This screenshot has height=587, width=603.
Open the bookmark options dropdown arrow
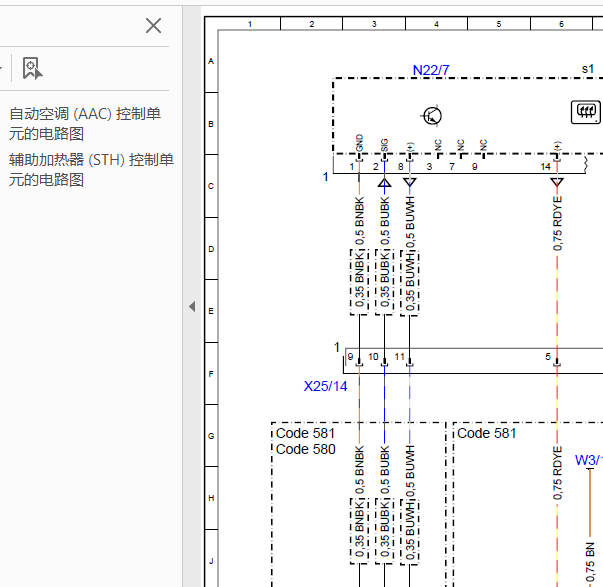click(x=1, y=68)
